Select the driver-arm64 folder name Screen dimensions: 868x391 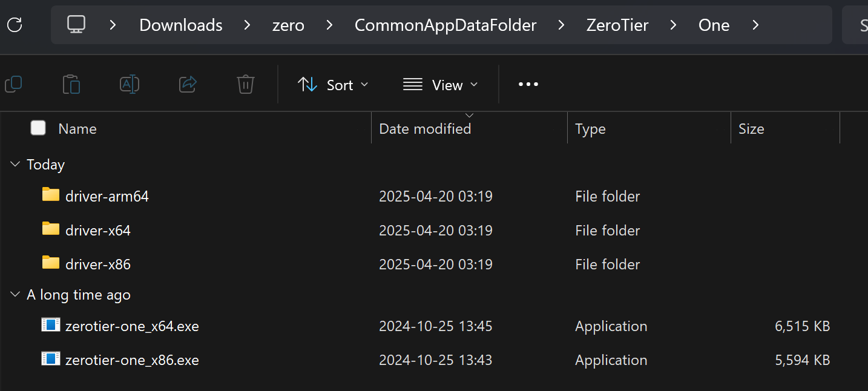click(107, 196)
